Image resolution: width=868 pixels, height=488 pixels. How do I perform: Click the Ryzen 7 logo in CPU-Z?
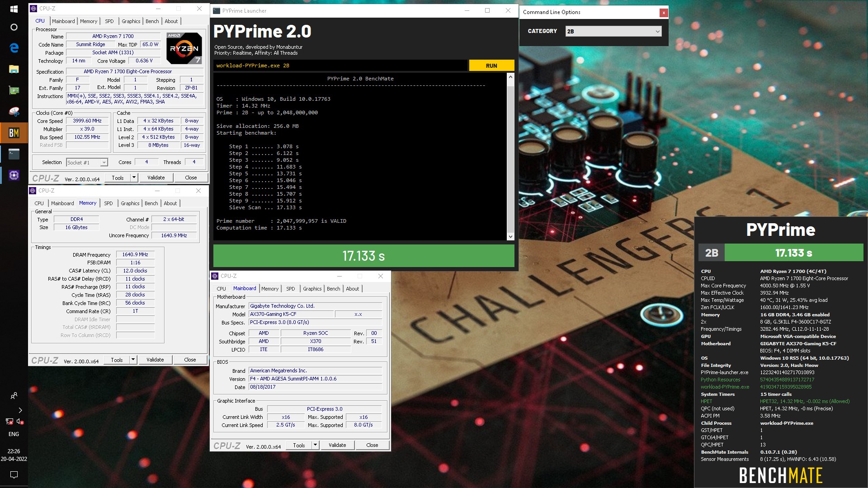(x=184, y=48)
